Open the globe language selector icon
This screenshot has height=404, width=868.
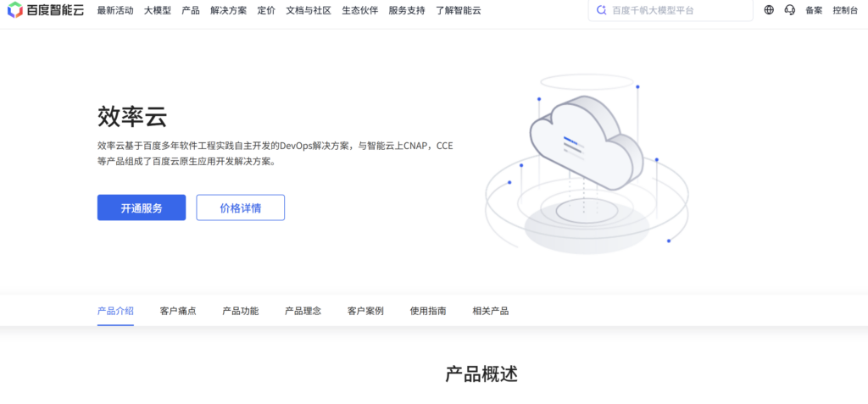coord(769,10)
